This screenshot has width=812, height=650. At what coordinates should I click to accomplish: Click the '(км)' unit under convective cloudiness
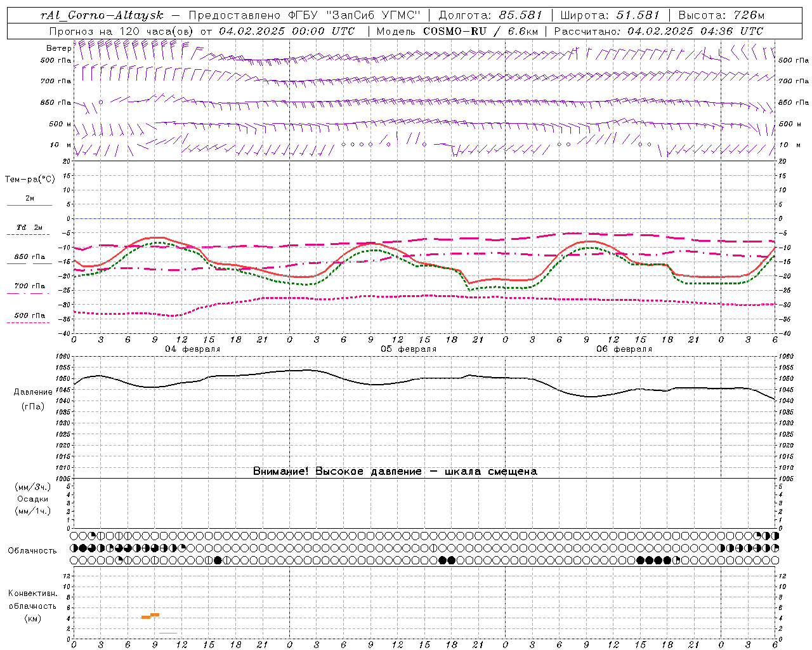[33, 618]
